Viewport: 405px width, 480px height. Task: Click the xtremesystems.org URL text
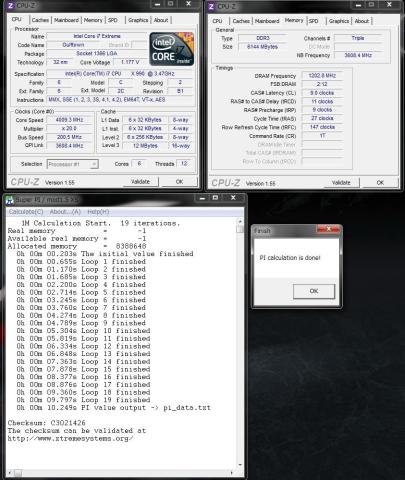pos(70,438)
